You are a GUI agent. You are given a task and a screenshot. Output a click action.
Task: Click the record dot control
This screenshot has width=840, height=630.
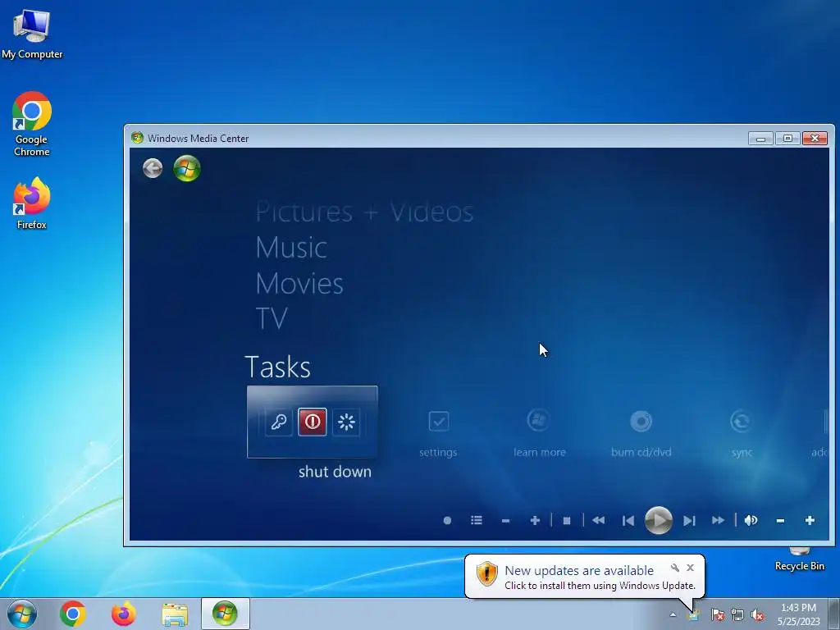click(x=447, y=520)
